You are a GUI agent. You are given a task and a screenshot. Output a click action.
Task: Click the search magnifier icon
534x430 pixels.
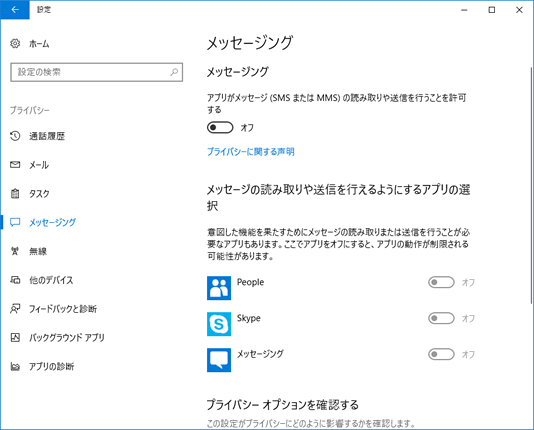point(174,72)
